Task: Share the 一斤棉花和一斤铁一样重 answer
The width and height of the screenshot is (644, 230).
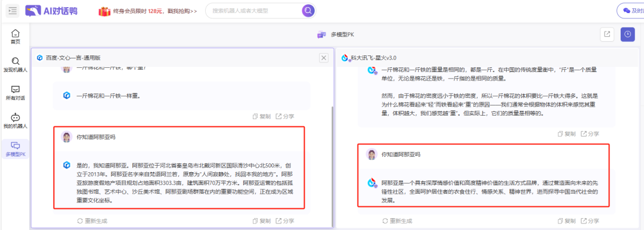Action: pos(285,116)
